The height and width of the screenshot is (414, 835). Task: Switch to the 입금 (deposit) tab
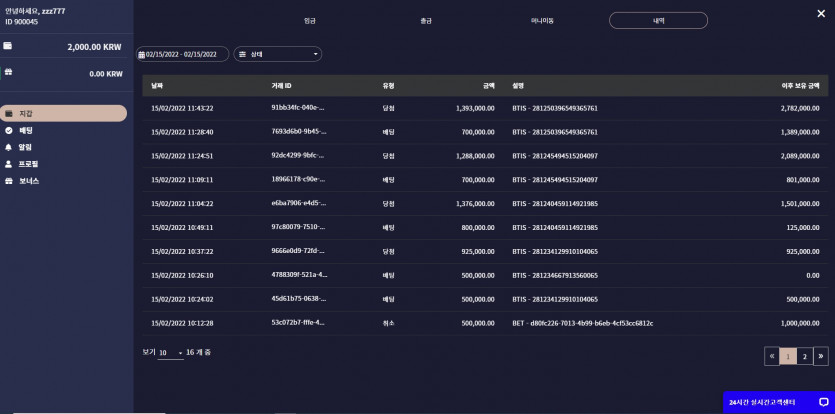(x=310, y=21)
